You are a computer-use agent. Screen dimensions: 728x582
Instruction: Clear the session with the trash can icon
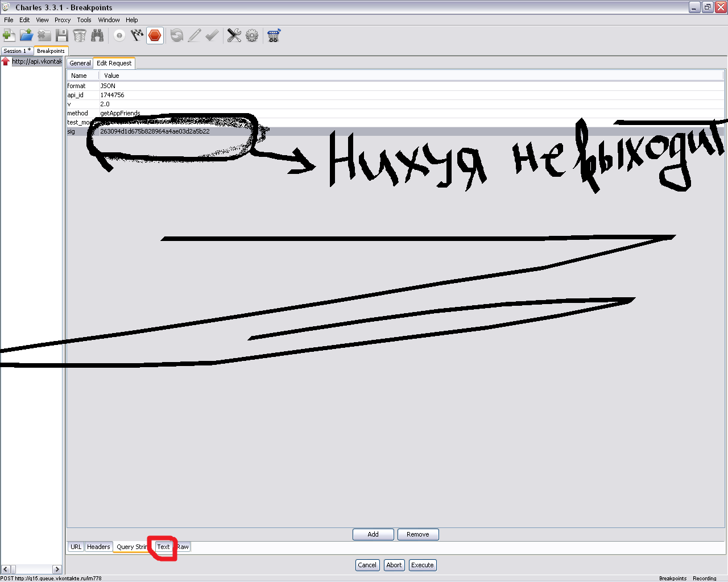[x=80, y=36]
